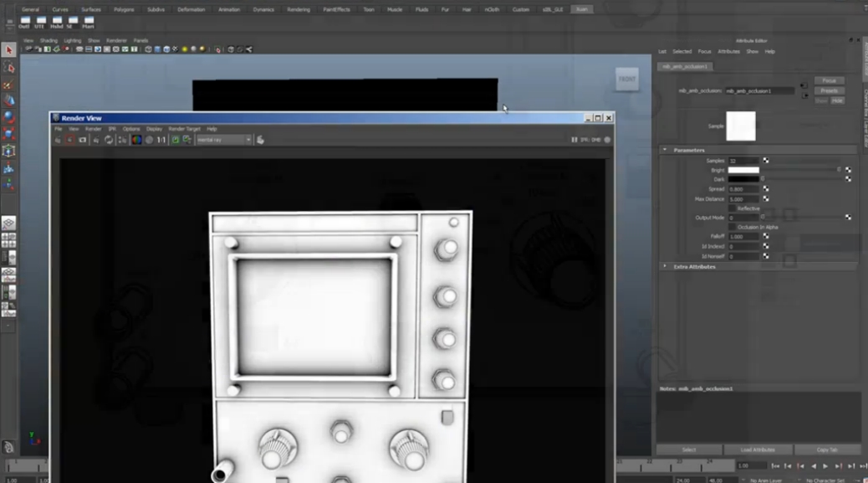868x483 pixels.
Task: Click the IPR pause icon
Action: pyautogui.click(x=574, y=140)
